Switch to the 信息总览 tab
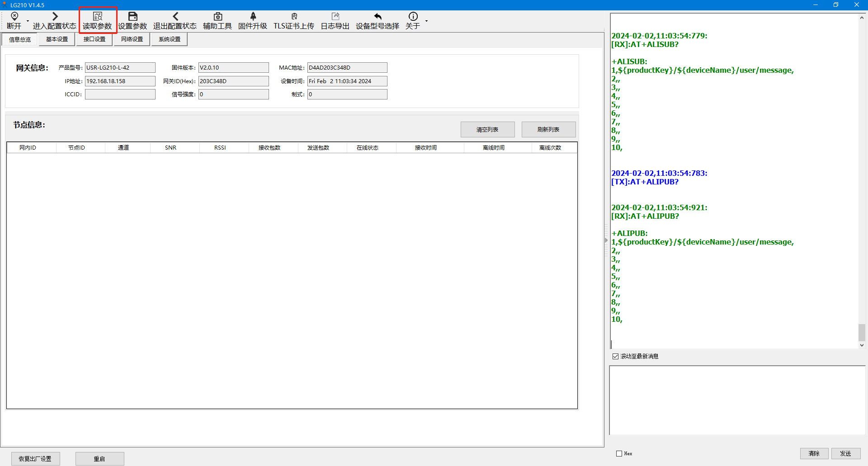 tap(20, 39)
